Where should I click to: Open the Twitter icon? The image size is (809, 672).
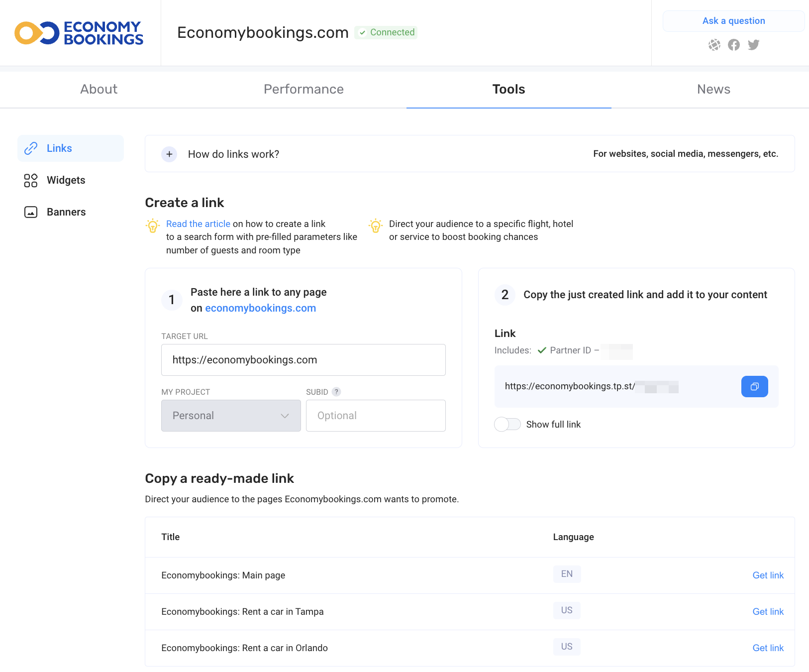click(754, 45)
